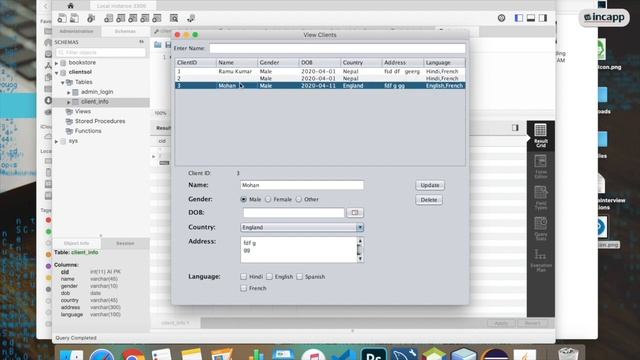The image size is (640, 360).
Task: Collapse the Tables node
Action: click(63, 82)
